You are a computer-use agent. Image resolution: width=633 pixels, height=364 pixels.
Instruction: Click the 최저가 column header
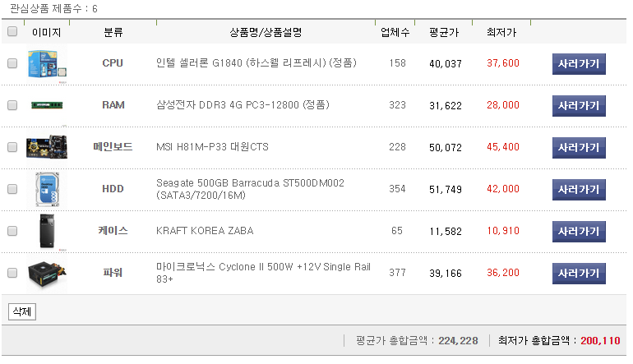pyautogui.click(x=501, y=33)
